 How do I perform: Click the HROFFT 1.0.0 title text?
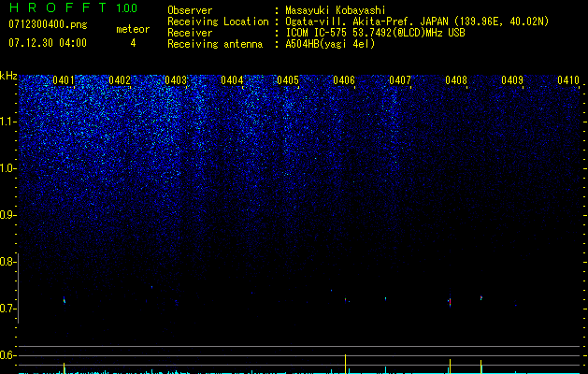tap(73, 7)
